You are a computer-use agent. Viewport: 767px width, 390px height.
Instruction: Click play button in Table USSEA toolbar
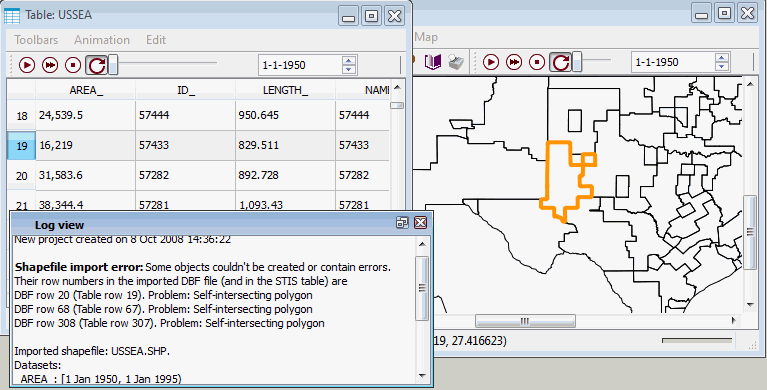pos(27,65)
